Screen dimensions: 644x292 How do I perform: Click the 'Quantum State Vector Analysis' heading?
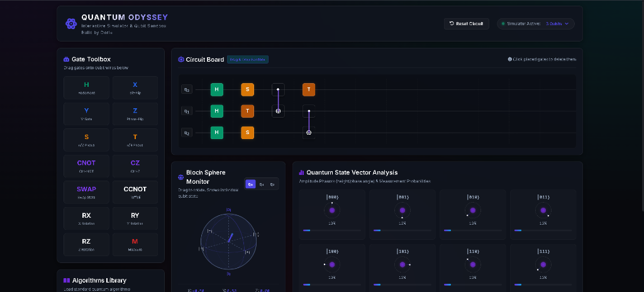point(352,172)
